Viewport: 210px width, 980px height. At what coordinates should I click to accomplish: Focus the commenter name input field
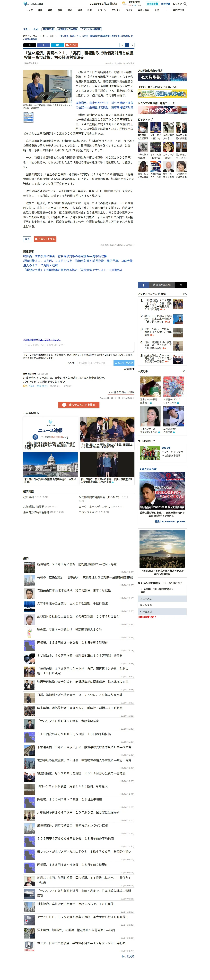(95, 363)
